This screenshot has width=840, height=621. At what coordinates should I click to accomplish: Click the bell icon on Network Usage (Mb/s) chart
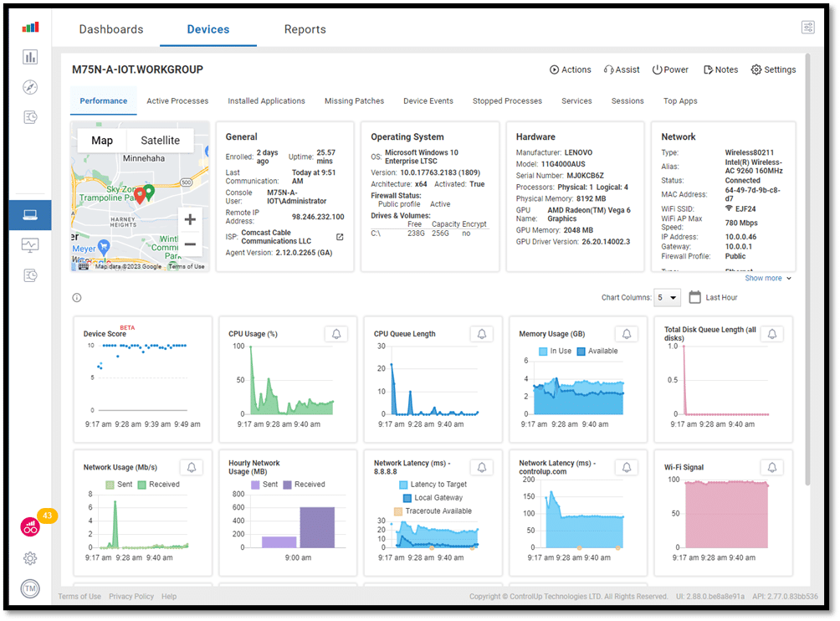point(192,467)
